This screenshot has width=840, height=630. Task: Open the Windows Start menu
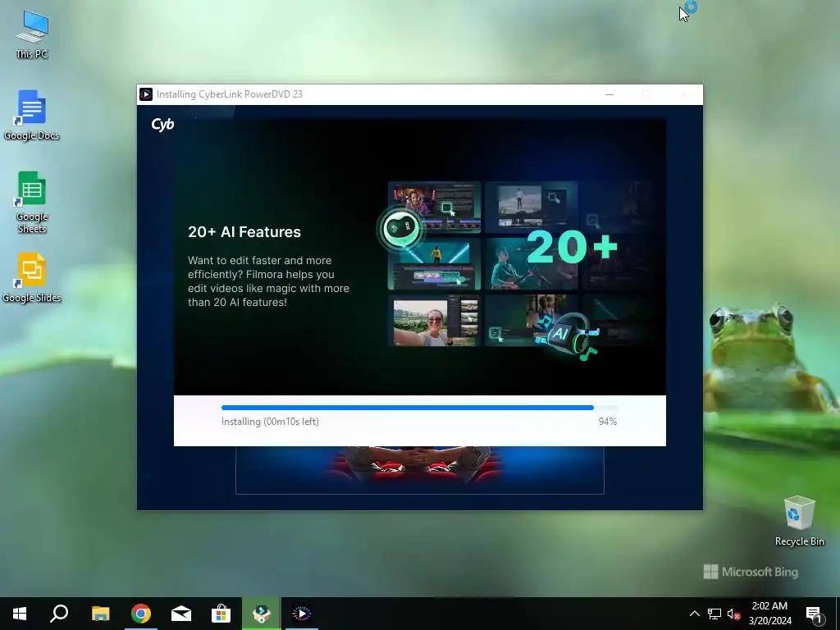pos(20,614)
